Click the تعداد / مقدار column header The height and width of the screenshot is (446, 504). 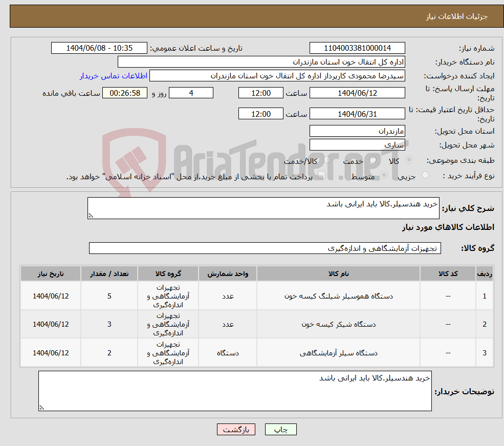(109, 273)
